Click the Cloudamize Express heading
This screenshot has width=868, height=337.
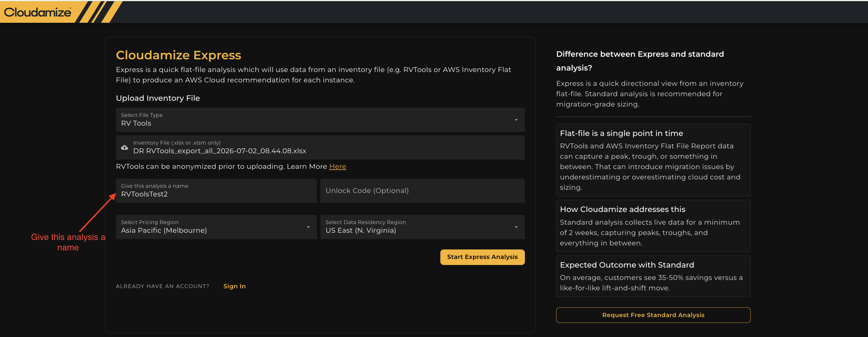[179, 55]
